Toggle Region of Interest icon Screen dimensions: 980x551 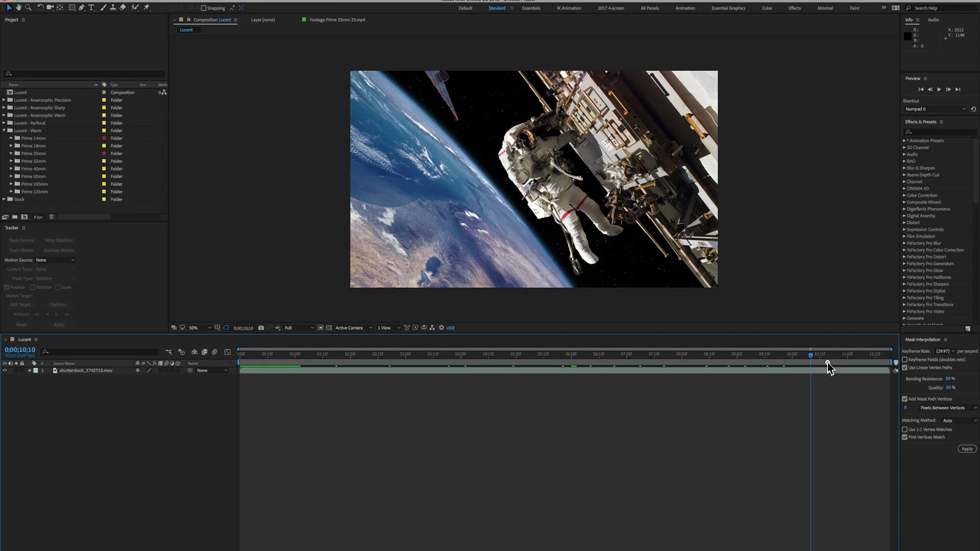click(321, 328)
